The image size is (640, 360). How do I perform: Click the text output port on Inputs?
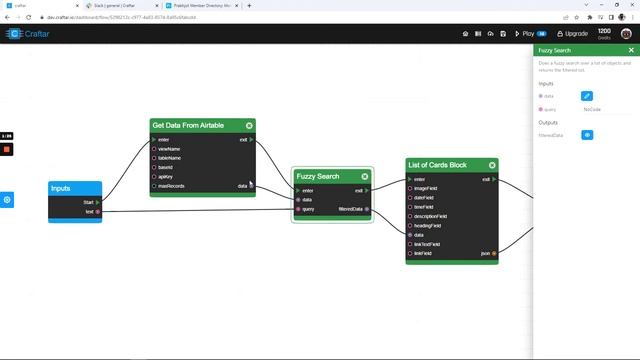point(98,212)
